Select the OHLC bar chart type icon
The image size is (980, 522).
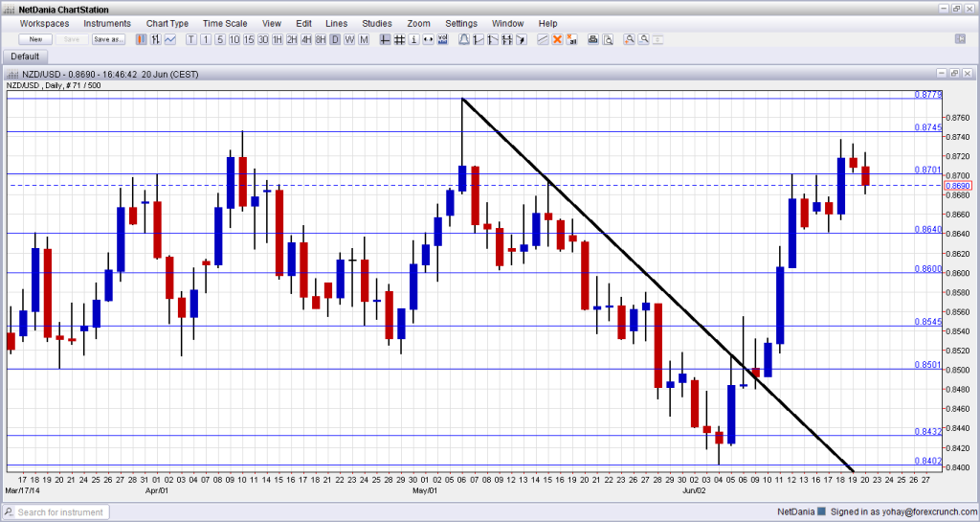pos(155,39)
